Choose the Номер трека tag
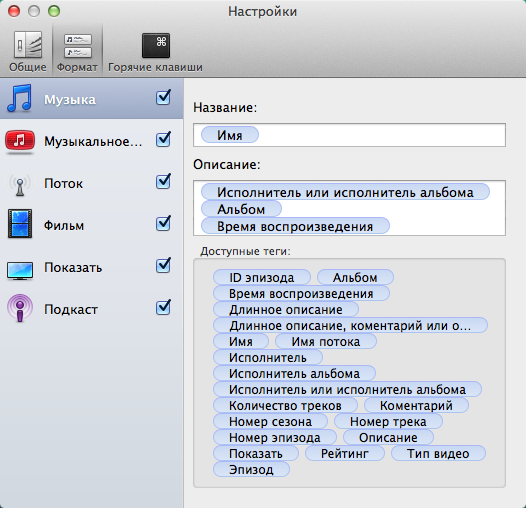Viewport: 526px width, 508px height. (388, 421)
